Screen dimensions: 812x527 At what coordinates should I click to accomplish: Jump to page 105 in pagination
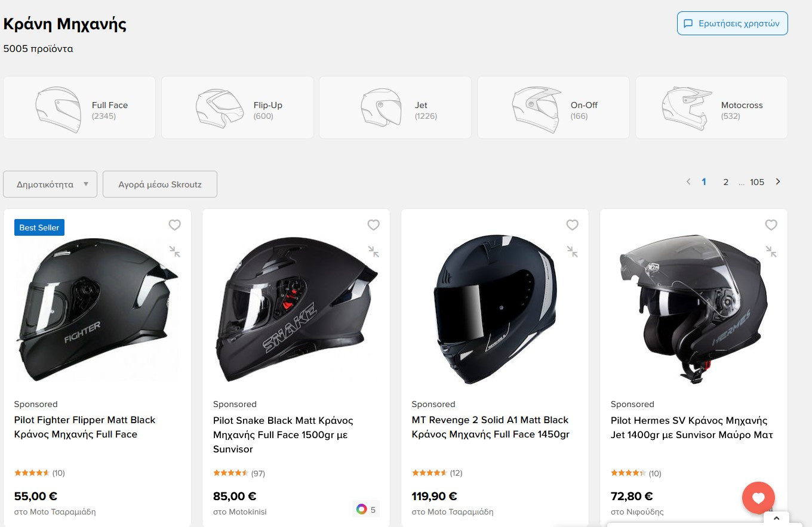click(x=757, y=182)
